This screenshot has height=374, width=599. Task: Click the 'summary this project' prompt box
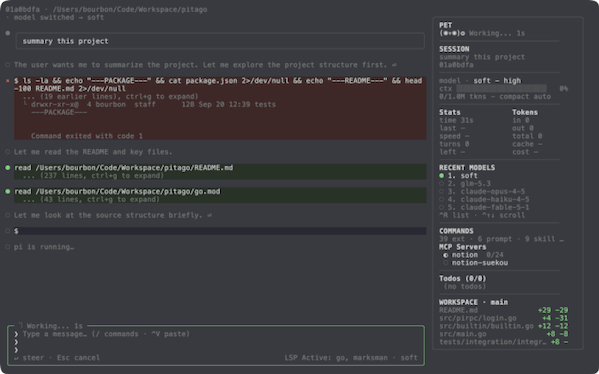click(x=220, y=41)
